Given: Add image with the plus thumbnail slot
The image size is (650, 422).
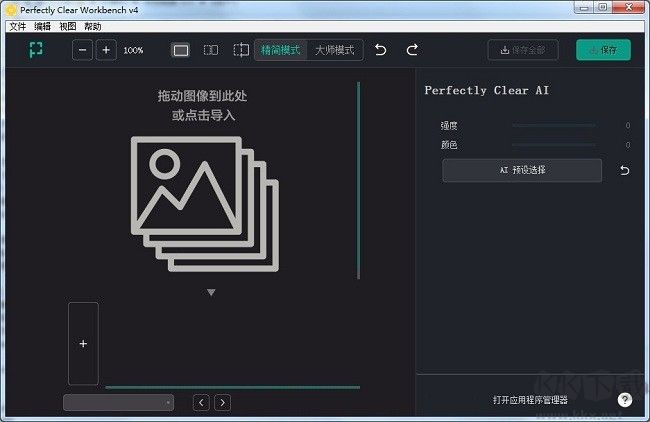Looking at the screenshot, I should coord(83,344).
